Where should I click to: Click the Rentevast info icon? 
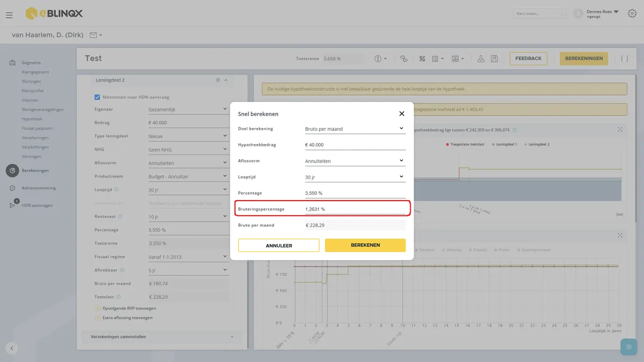tap(120, 216)
